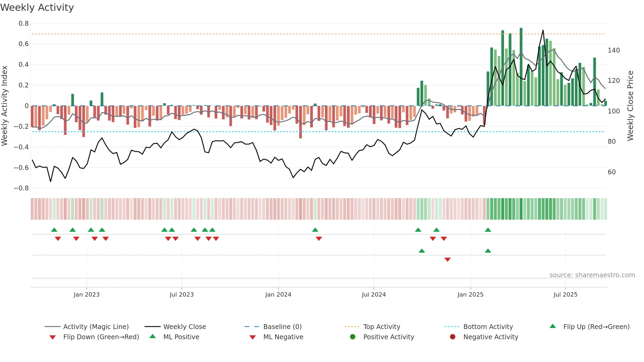
Task: Toggle ML Positive legend entry
Action: click(174, 337)
